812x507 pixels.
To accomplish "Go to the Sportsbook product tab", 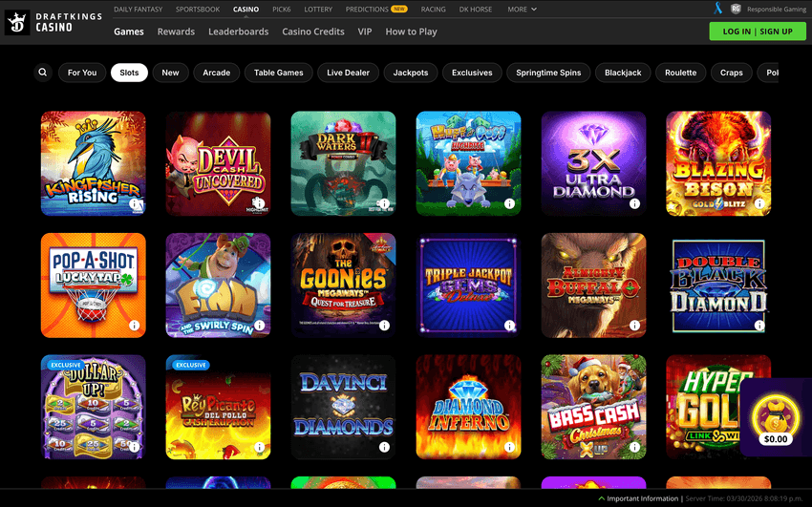I will [197, 9].
